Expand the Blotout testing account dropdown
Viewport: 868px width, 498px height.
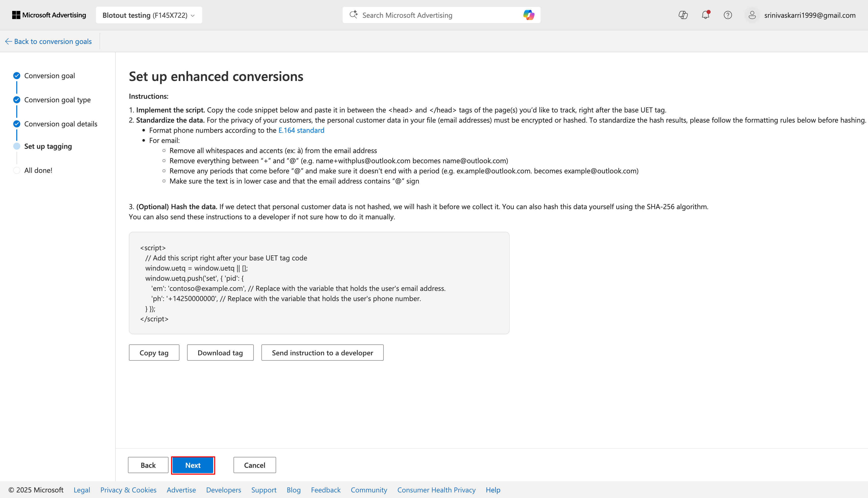click(149, 15)
